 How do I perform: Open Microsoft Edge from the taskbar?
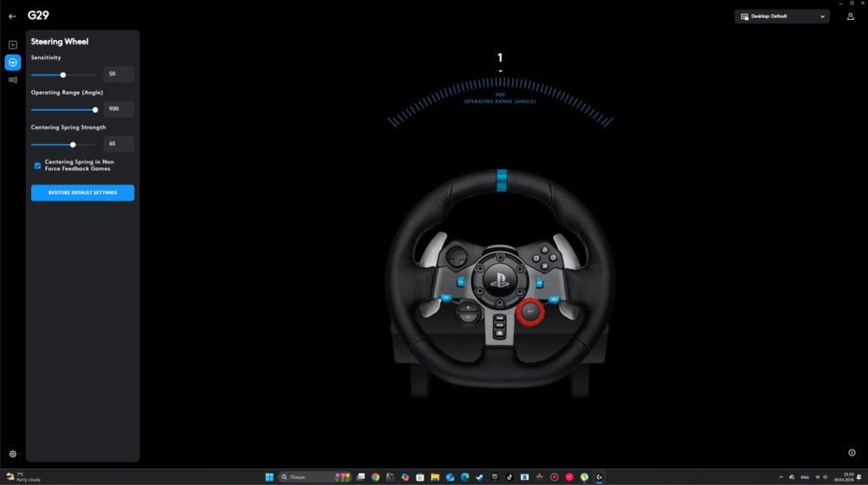point(465,476)
